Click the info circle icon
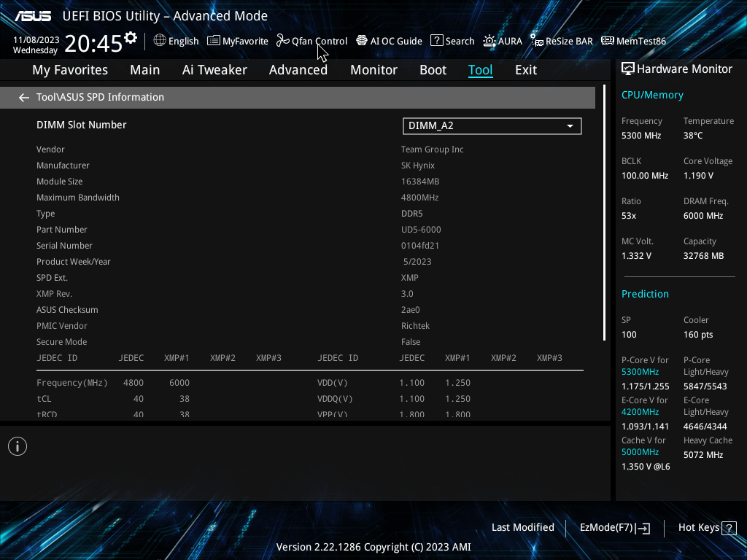747x560 pixels. pyautogui.click(x=18, y=446)
